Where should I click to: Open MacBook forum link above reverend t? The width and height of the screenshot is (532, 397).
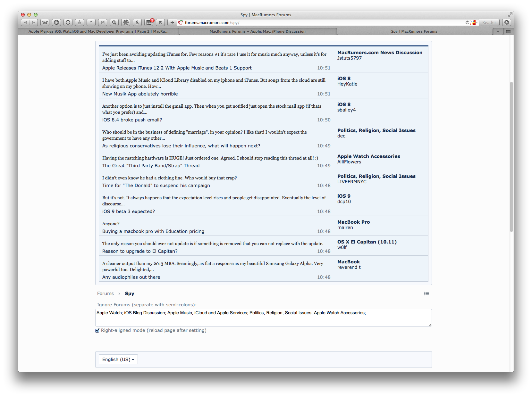(349, 262)
